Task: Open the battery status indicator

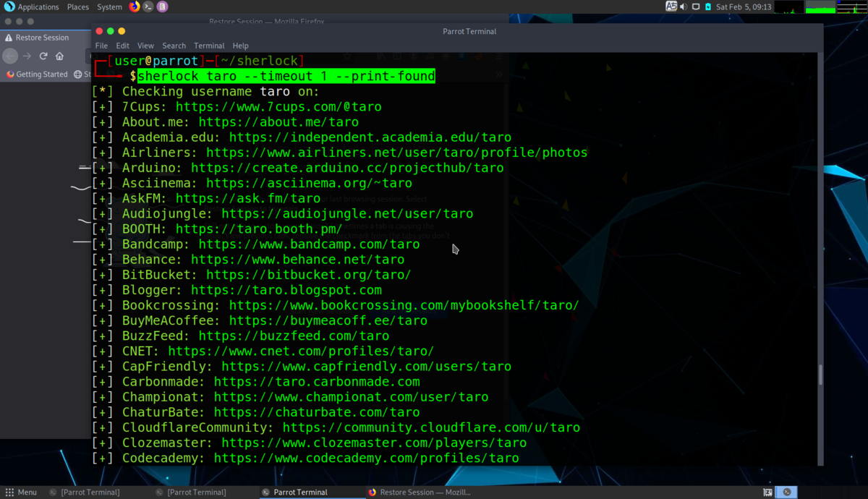Action: pos(708,7)
